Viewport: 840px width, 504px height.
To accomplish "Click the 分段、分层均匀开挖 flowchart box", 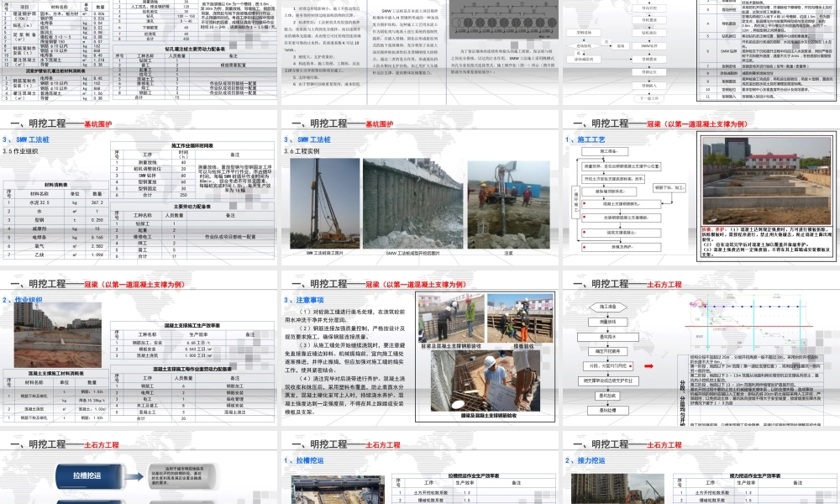I will pyautogui.click(x=607, y=365).
